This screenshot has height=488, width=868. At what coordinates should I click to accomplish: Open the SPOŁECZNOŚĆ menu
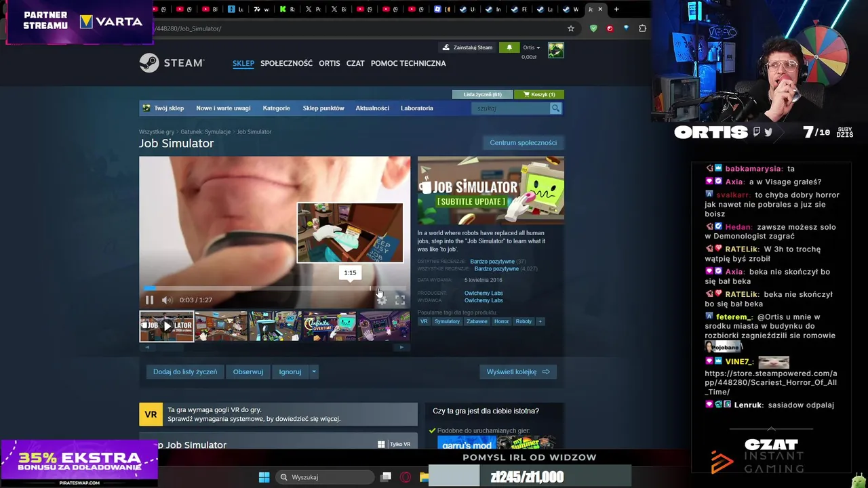point(286,63)
